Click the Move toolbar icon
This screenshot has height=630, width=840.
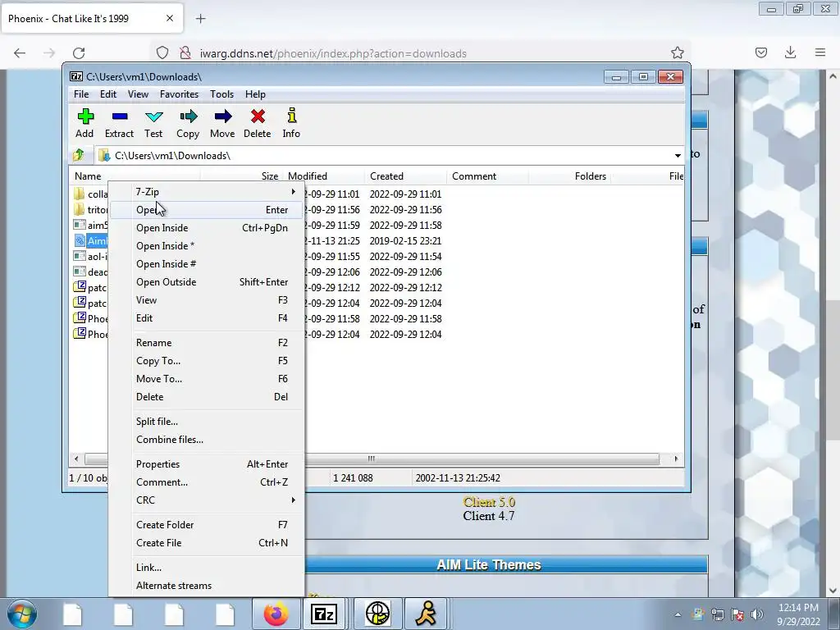(x=222, y=123)
